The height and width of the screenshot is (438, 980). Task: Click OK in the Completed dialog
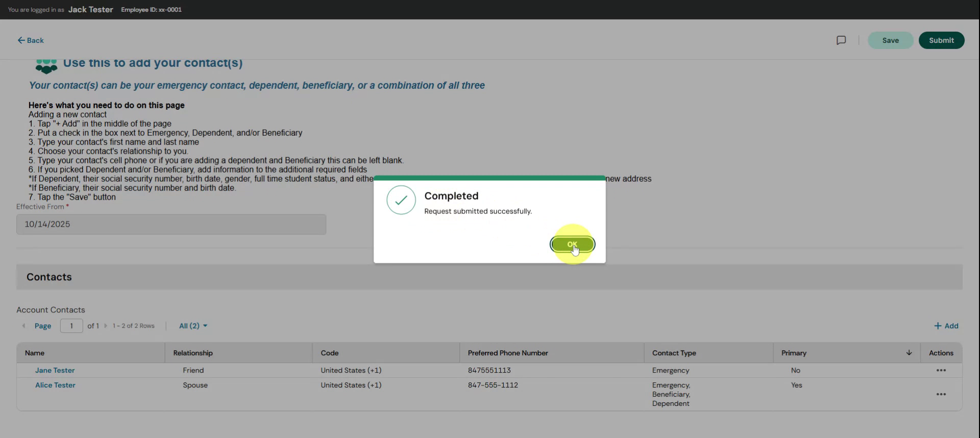coord(572,245)
